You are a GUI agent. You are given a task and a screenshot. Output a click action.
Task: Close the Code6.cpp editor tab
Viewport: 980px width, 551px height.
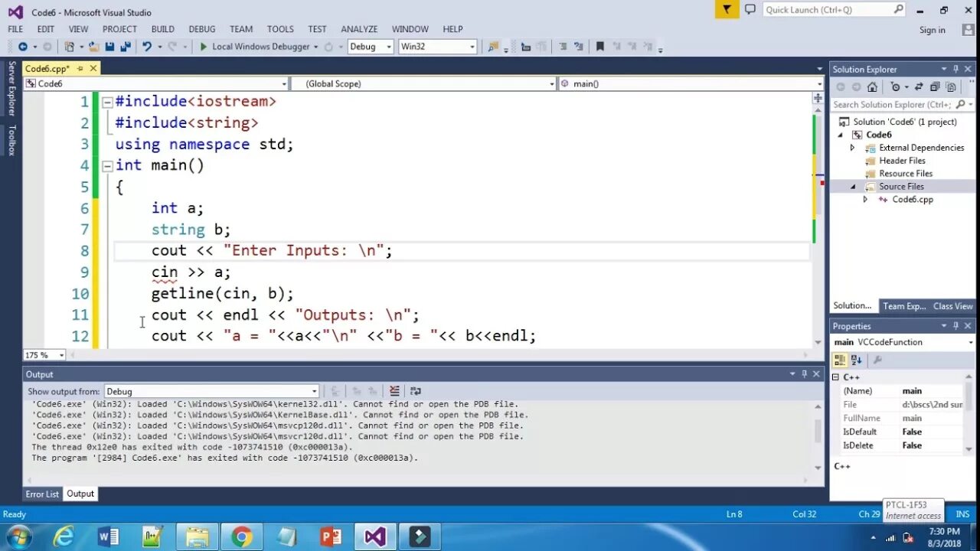point(93,69)
